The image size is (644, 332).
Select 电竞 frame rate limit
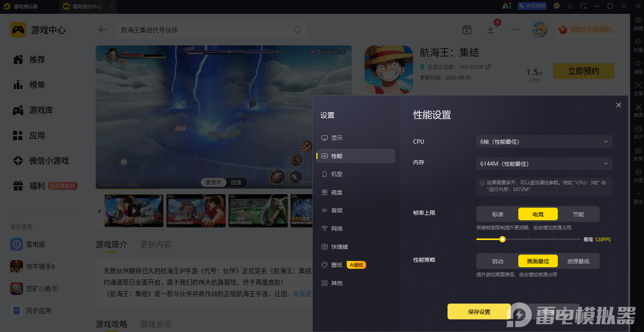tap(538, 214)
